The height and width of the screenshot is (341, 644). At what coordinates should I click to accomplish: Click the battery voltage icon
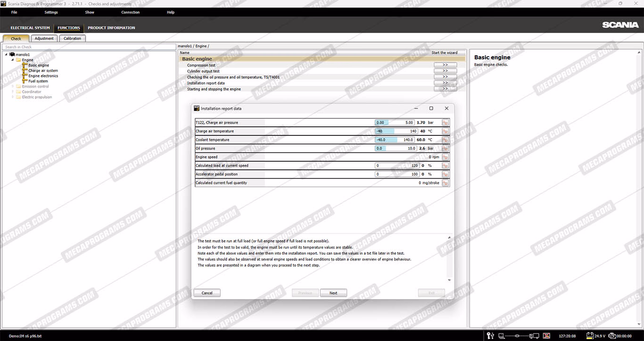(x=589, y=336)
